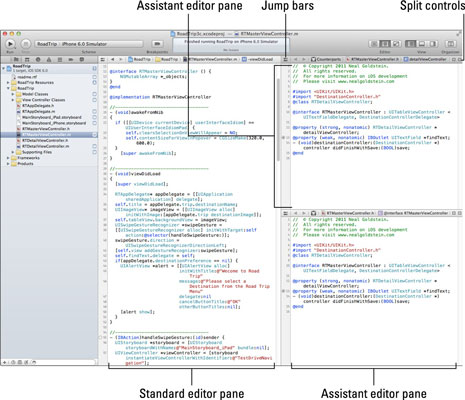Image resolution: width=465 pixels, height=400 pixels.
Task: Click the bottom assistant pane forward arrow
Action: [x=303, y=213]
